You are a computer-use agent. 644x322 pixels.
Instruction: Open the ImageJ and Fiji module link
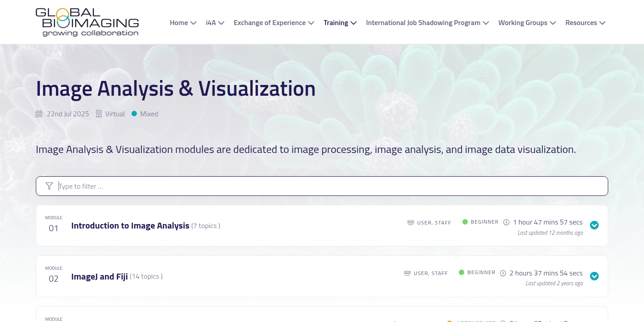click(x=99, y=276)
